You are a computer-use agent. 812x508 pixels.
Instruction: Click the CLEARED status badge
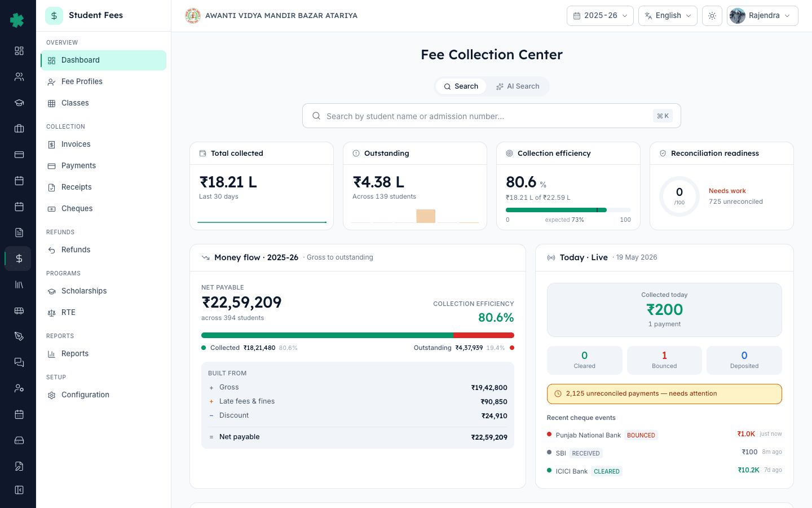click(x=607, y=471)
